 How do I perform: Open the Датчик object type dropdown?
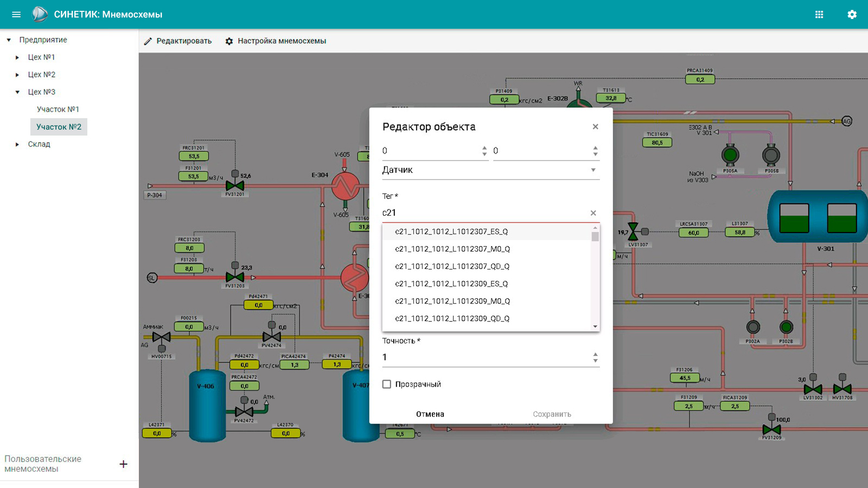(x=491, y=170)
